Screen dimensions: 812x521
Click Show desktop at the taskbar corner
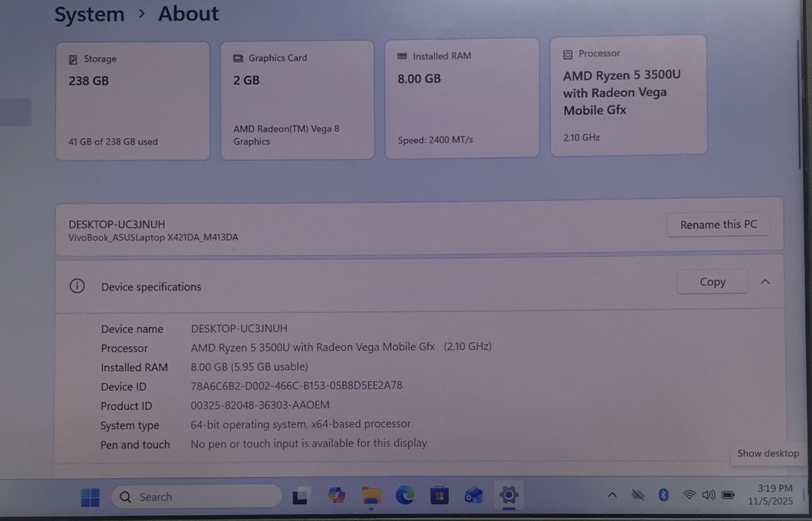point(805,495)
